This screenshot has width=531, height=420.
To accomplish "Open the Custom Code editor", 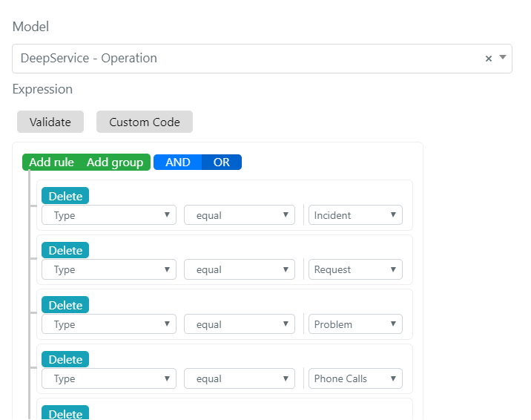I will coord(145,122).
